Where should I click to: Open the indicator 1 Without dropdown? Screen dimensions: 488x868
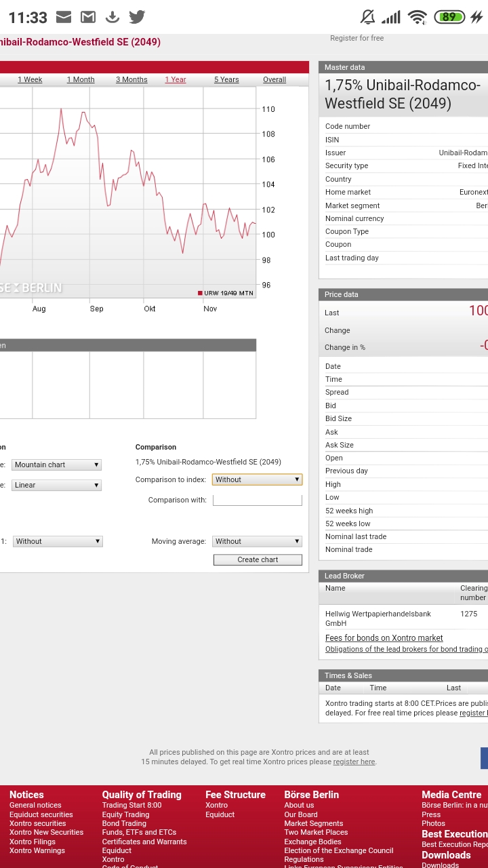(58, 541)
